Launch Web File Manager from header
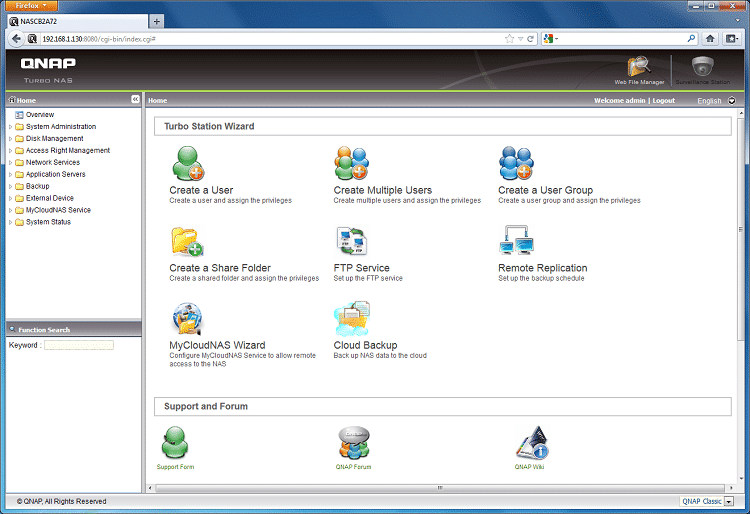The height and width of the screenshot is (514, 750). click(639, 70)
